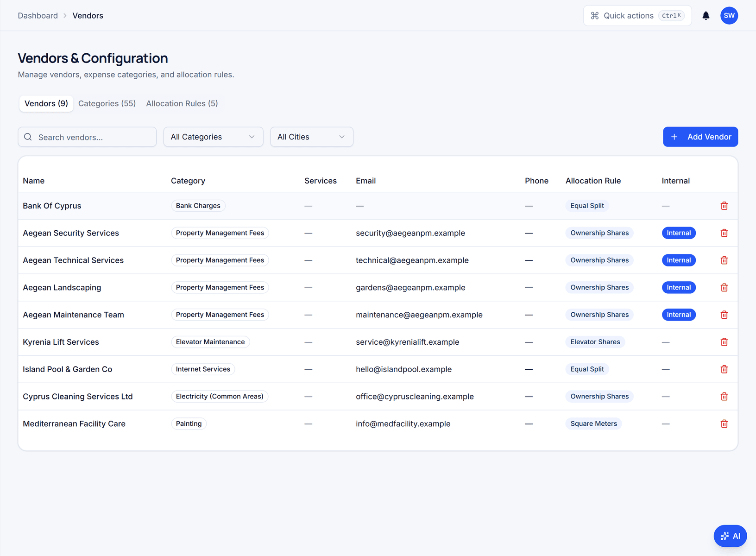Open the AI assistant button

(x=730, y=536)
